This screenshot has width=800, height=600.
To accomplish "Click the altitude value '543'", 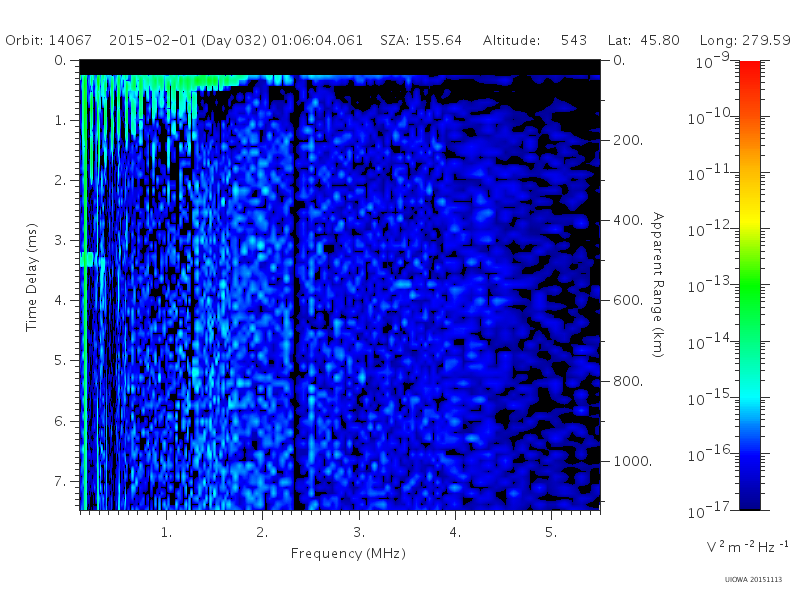I will tap(573, 40).
